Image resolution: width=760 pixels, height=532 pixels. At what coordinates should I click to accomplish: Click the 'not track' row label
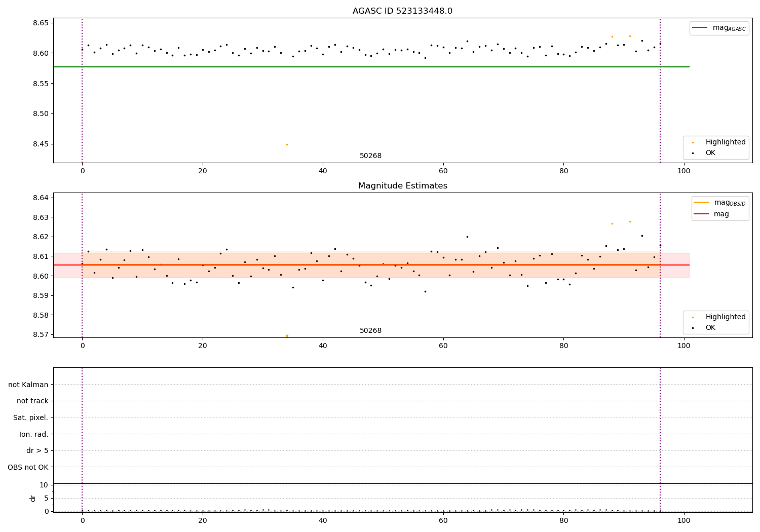(32, 401)
